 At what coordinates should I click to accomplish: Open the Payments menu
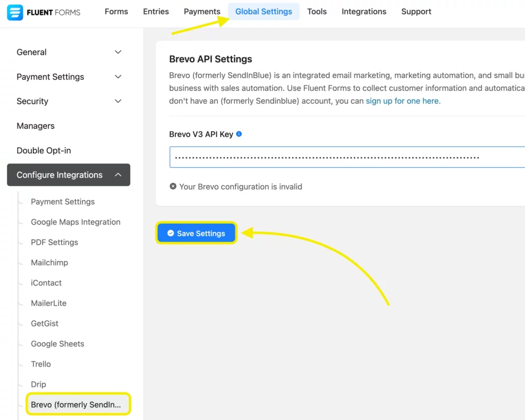[202, 11]
